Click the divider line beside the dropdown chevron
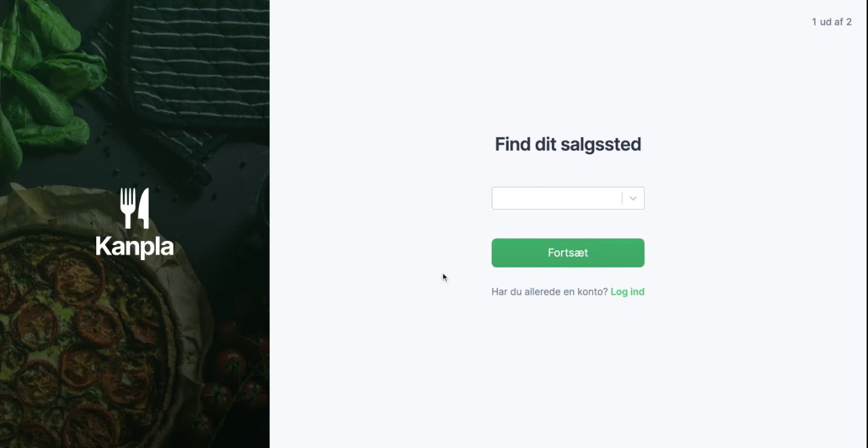 point(622,198)
